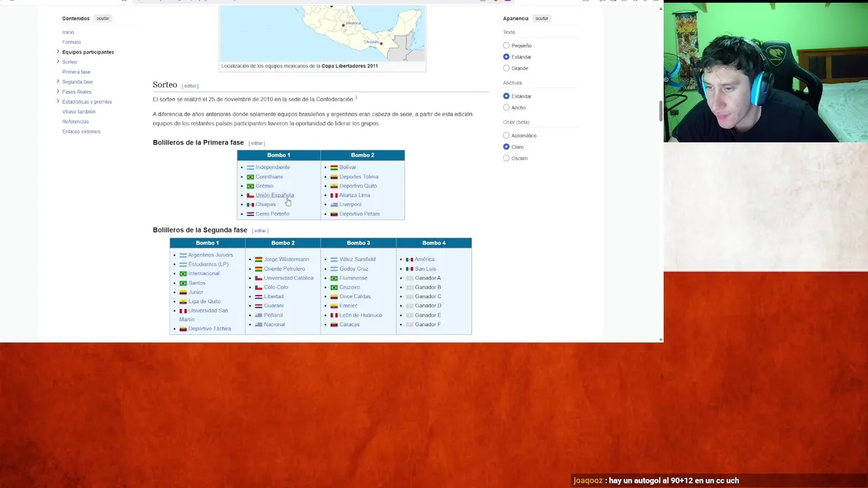Open the Deportivo Táchira team link
Viewport: 868px width, 488px height.
[210, 329]
